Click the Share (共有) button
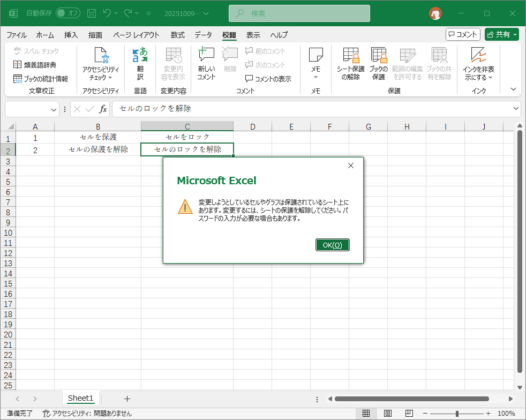Viewport: 526px width, 420px height. click(x=502, y=34)
